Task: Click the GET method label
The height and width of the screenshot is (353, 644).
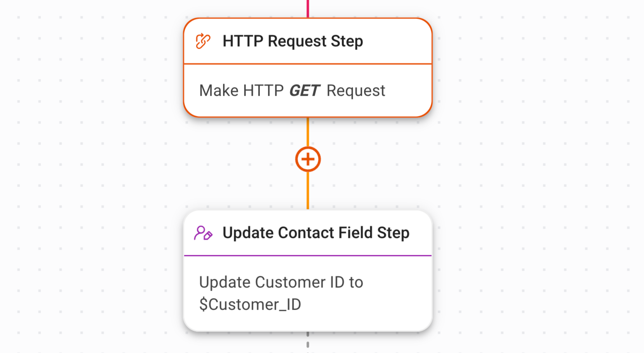Action: [304, 90]
